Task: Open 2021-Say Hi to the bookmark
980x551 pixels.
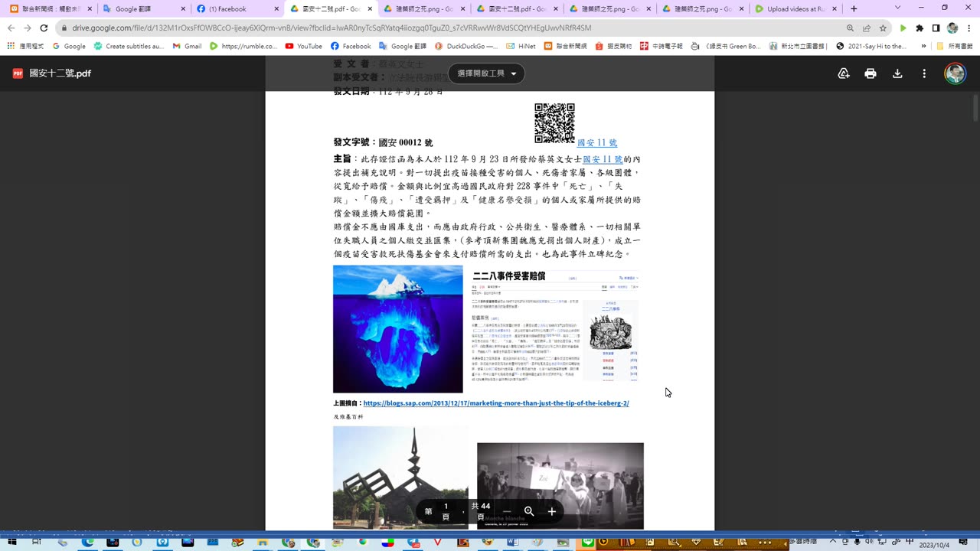Action: click(x=871, y=46)
